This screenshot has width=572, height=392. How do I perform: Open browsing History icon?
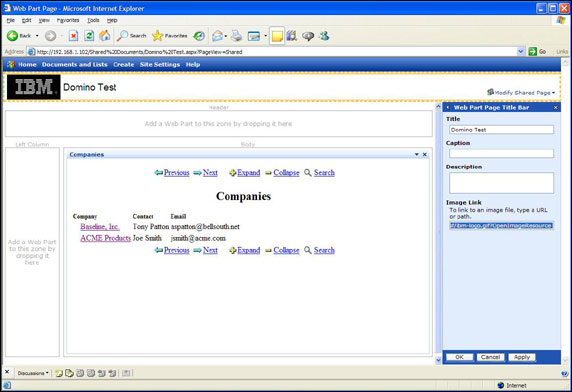click(x=199, y=36)
